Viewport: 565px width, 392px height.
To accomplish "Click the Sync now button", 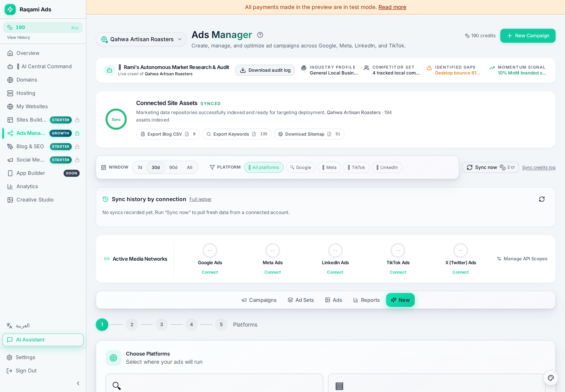I will coord(490,168).
